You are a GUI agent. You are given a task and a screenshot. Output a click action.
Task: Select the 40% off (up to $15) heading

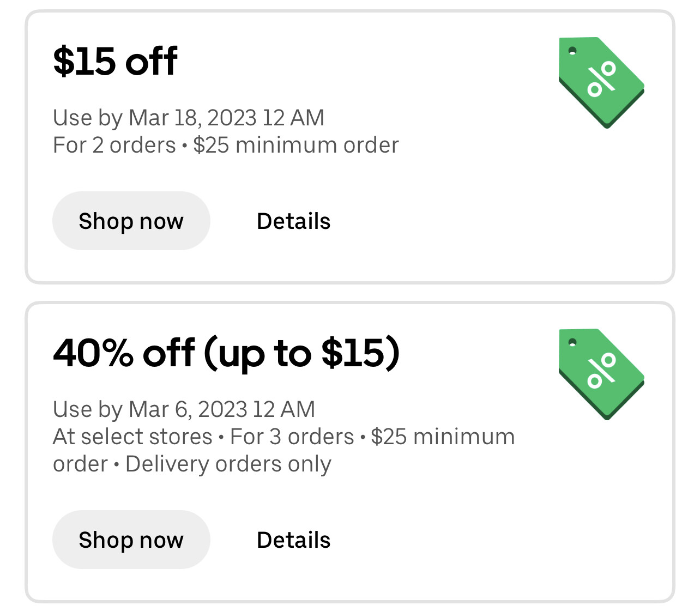point(227,353)
